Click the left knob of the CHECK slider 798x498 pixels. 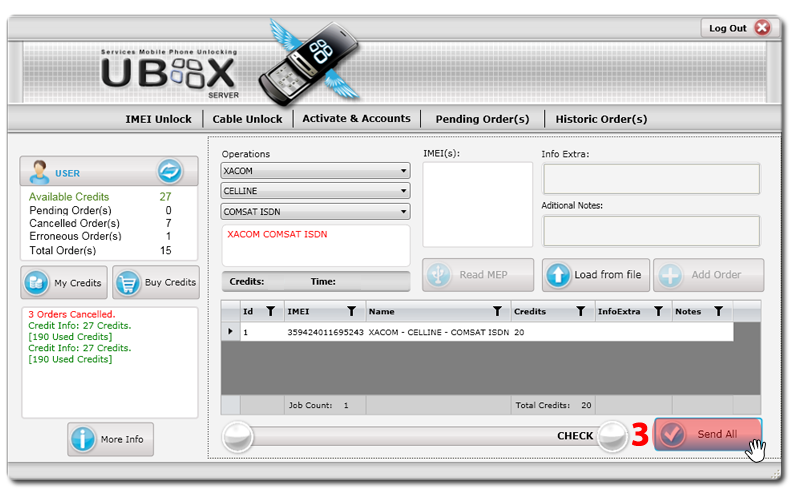tap(237, 436)
